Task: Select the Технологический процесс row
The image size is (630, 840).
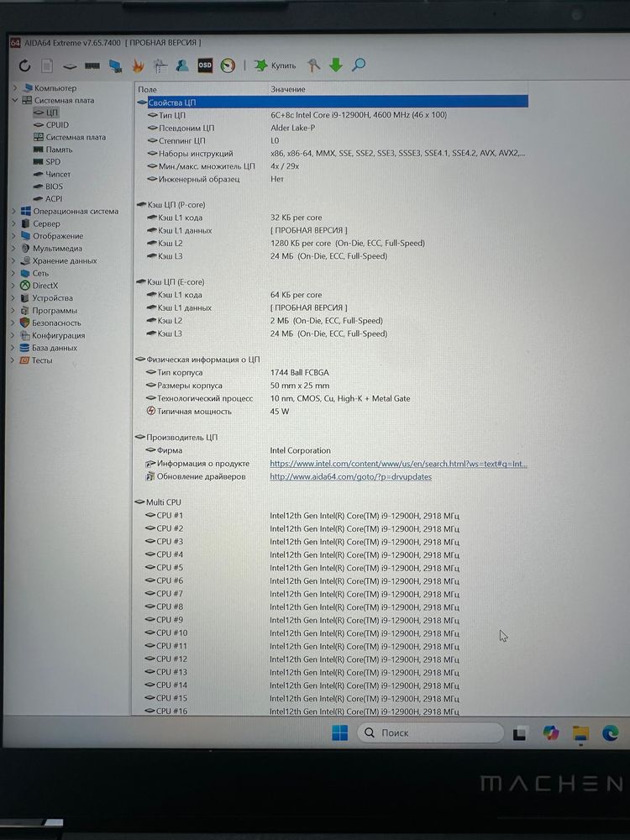Action: tap(331, 398)
